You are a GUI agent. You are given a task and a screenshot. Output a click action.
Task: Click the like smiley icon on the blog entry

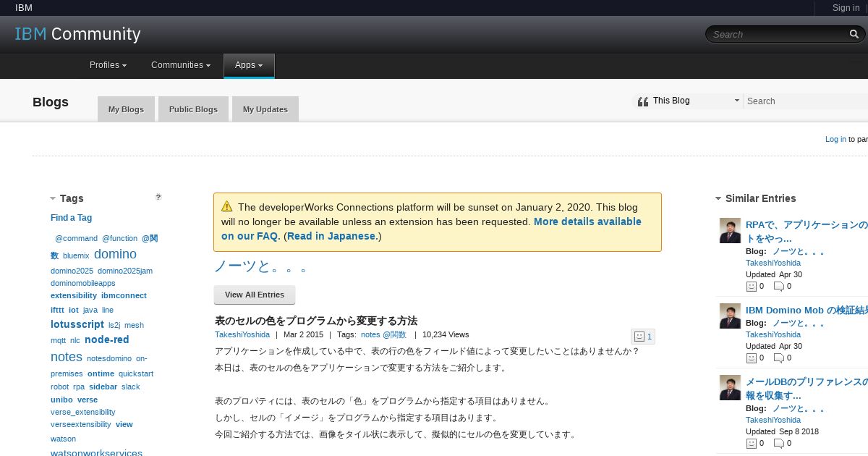point(639,336)
